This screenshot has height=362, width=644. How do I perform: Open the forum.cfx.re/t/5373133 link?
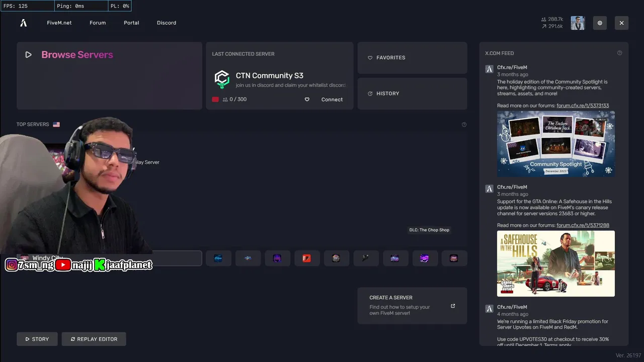[583, 106]
